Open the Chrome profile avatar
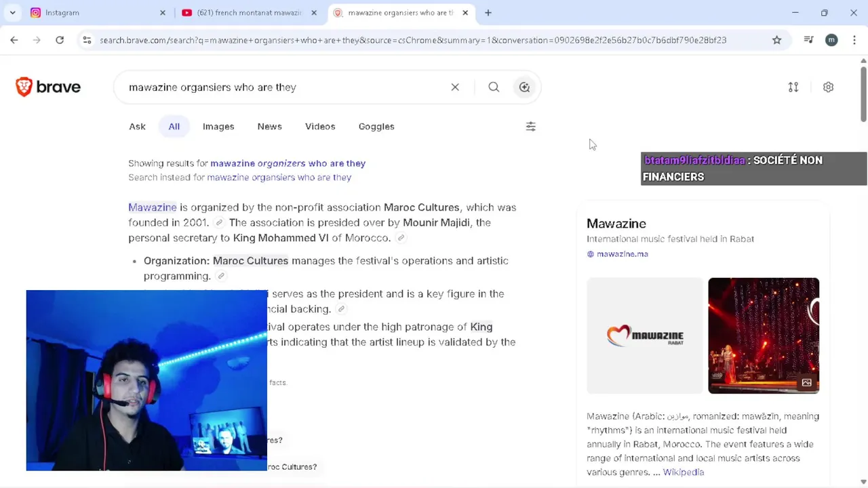This screenshot has width=868, height=488. pyautogui.click(x=831, y=40)
